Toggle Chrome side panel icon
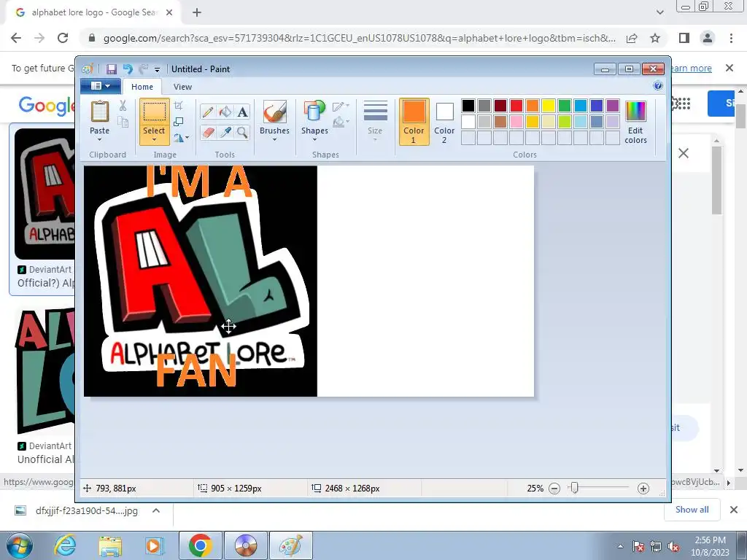The height and width of the screenshot is (560, 747). pyautogui.click(x=684, y=38)
